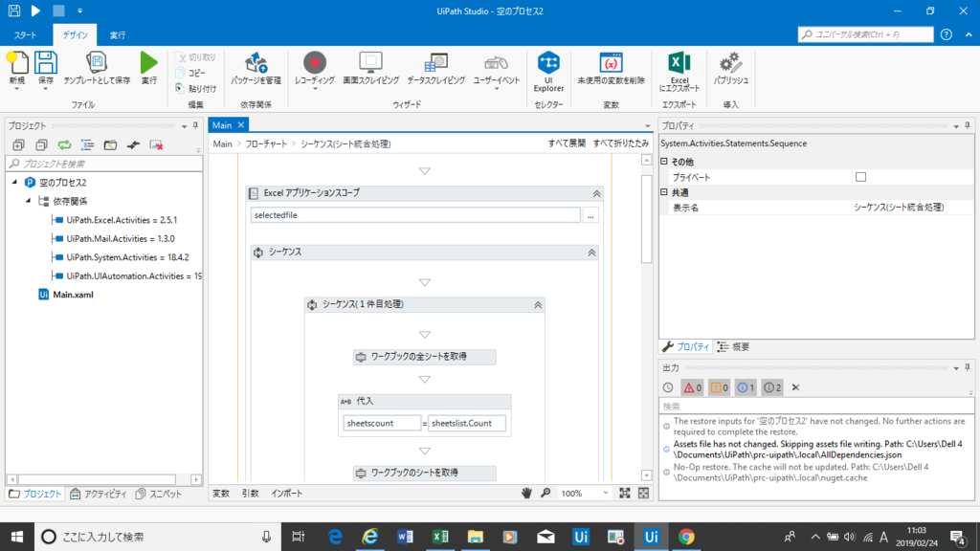Click the browse ... button beside selectedfile
980x551 pixels.
[590, 215]
